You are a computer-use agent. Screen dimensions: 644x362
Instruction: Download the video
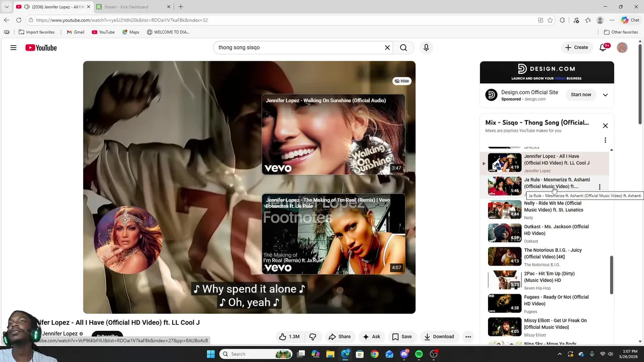click(439, 337)
